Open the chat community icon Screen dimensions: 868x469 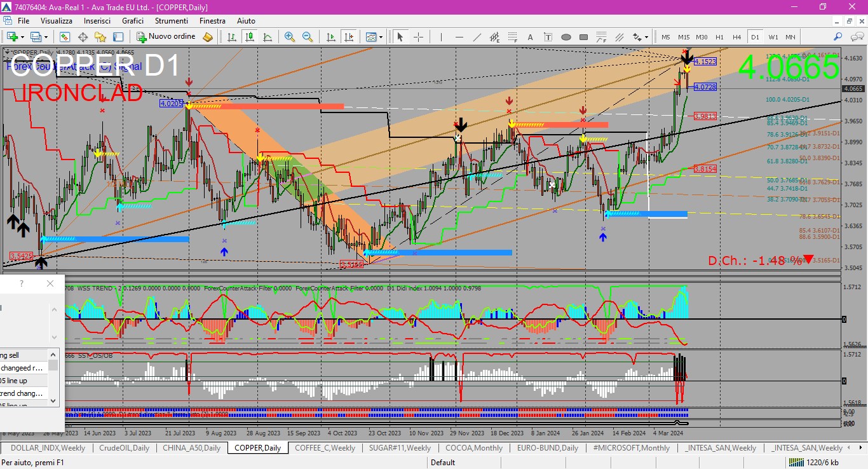856,37
